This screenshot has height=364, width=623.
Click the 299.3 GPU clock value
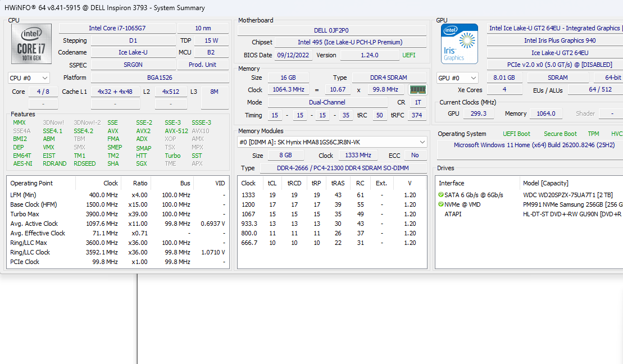pyautogui.click(x=479, y=113)
